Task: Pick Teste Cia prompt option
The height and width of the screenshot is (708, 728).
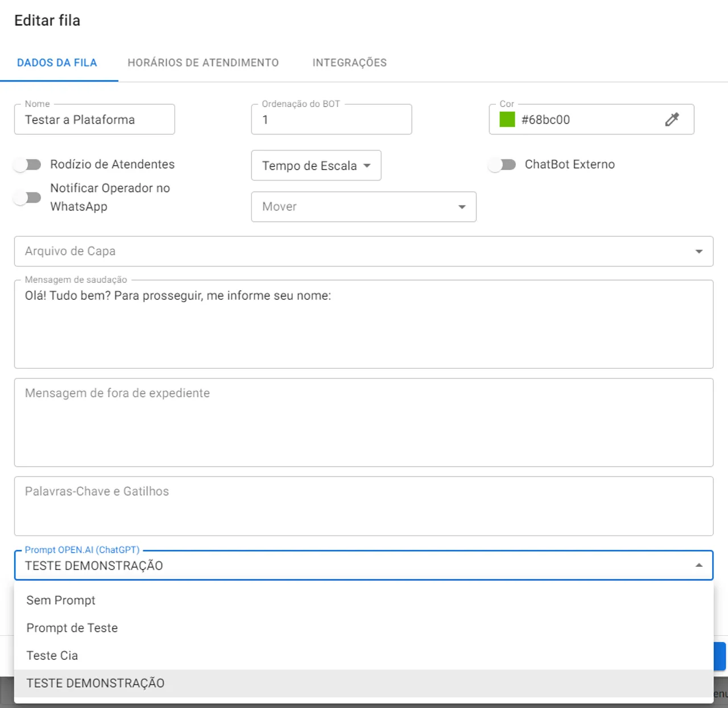Action: coord(52,656)
